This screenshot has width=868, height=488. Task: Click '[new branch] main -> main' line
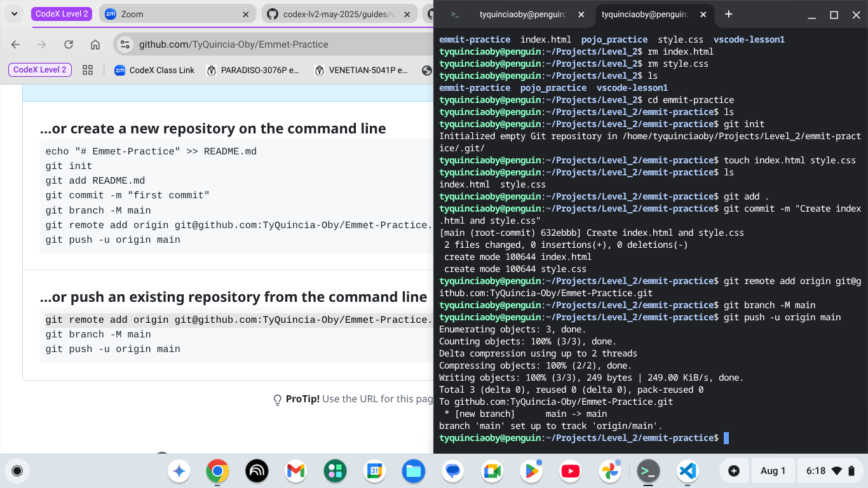click(526, 414)
